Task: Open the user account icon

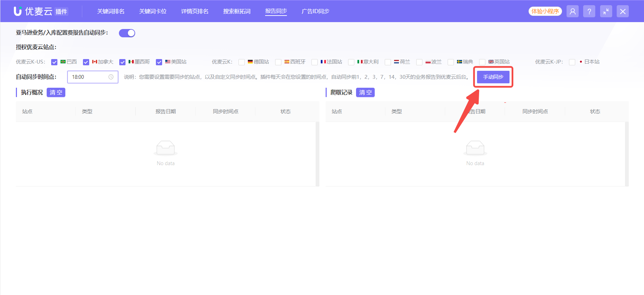Action: [572, 11]
